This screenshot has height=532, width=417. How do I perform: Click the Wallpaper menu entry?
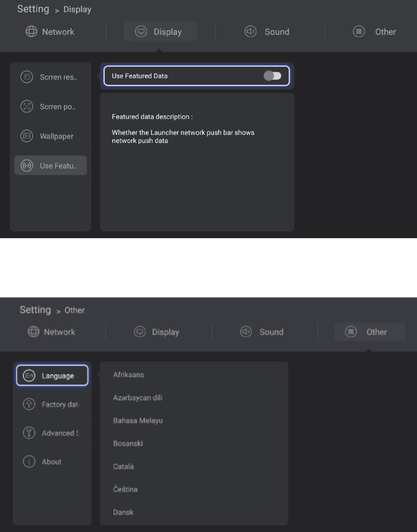(x=56, y=136)
